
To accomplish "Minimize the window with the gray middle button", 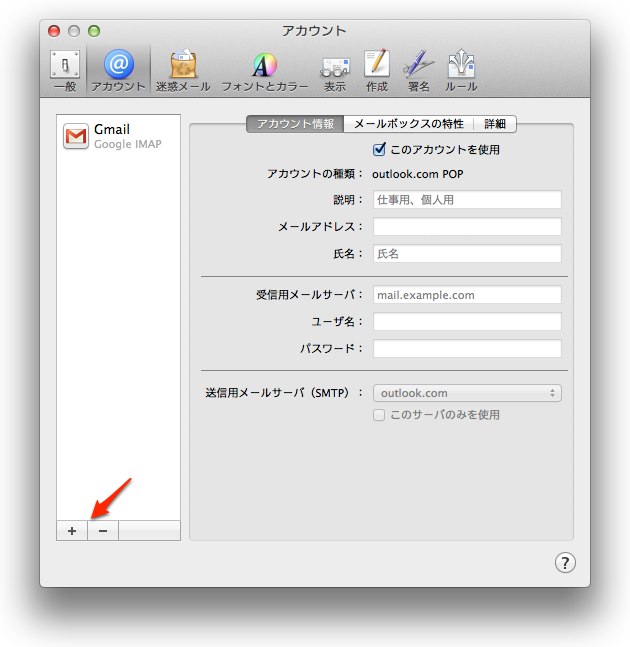I will tap(74, 31).
